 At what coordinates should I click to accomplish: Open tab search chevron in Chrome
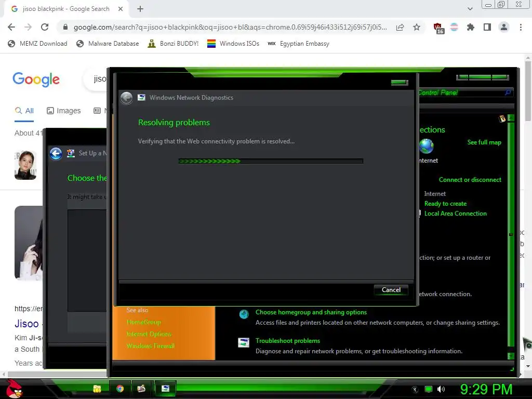click(x=470, y=9)
